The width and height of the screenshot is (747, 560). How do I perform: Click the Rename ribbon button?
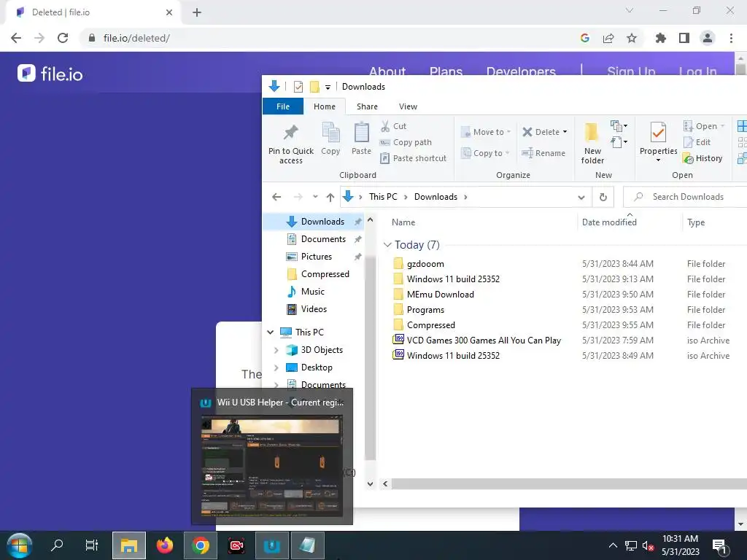pos(543,153)
